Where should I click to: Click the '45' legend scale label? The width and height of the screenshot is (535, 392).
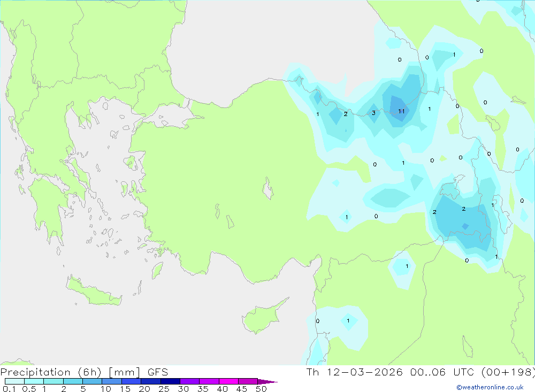[242, 389]
